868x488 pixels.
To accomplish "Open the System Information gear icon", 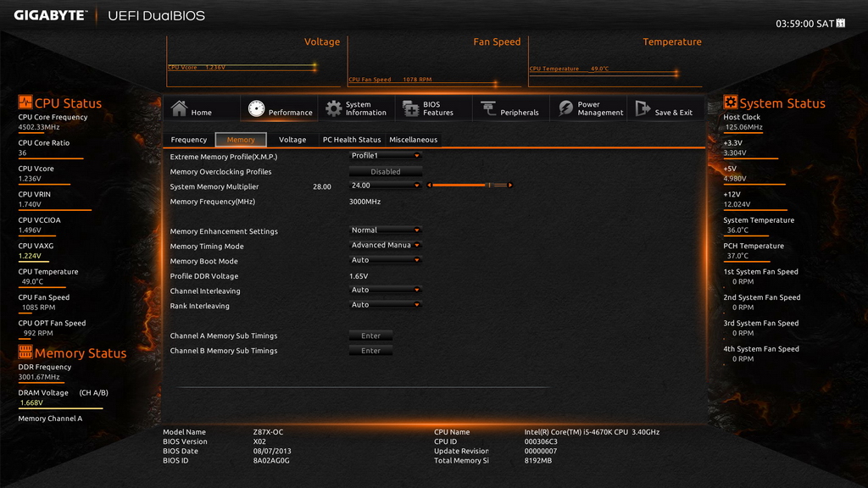I will [333, 108].
